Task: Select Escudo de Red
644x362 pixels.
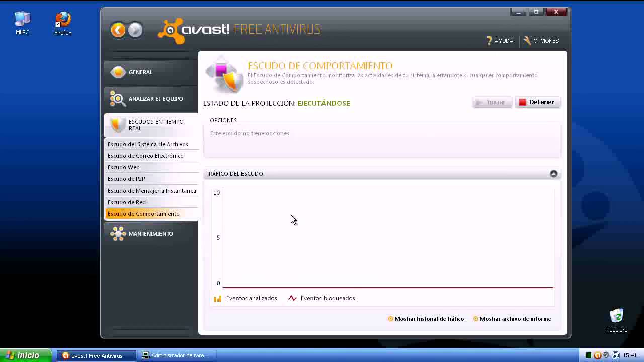Action: [152, 202]
